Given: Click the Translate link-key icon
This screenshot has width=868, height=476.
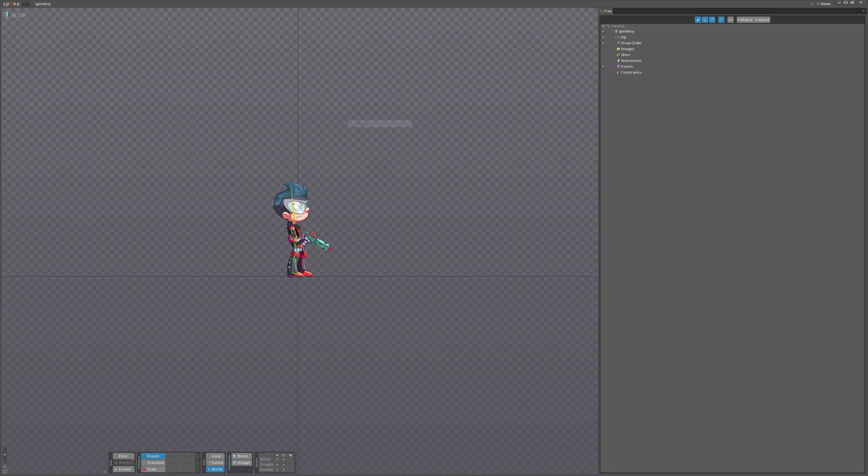Looking at the screenshot, I should tap(198, 462).
